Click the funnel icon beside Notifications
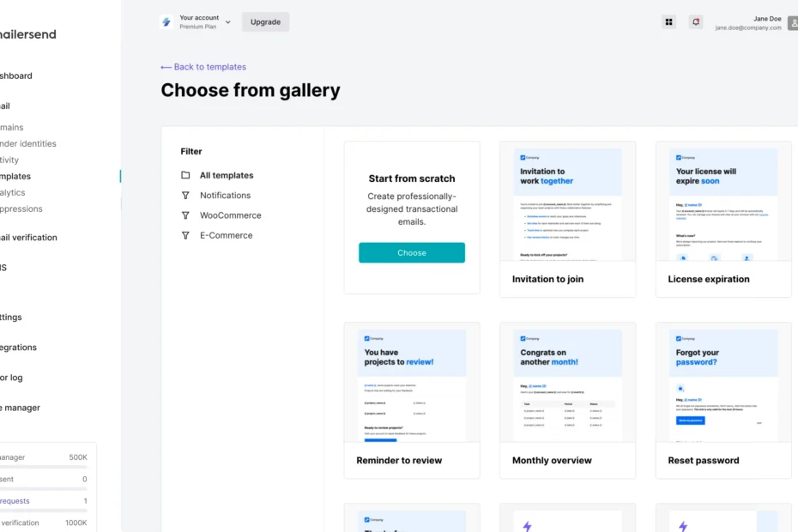Viewport: 798px width, 532px height. [x=185, y=196]
